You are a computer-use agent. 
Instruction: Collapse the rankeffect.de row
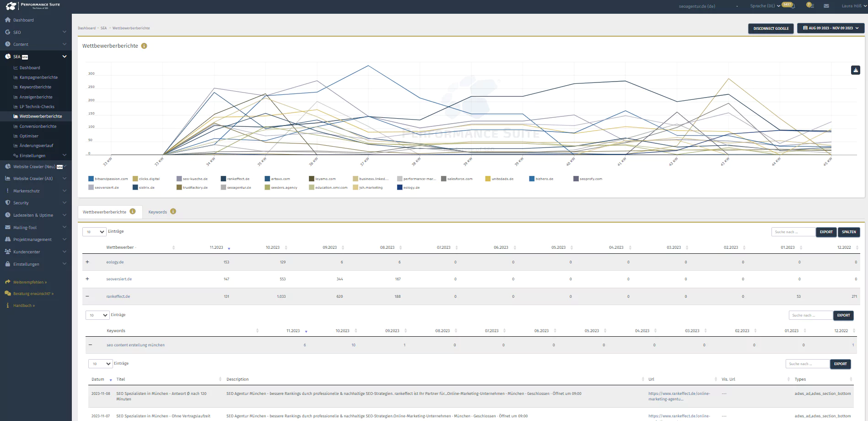point(87,296)
